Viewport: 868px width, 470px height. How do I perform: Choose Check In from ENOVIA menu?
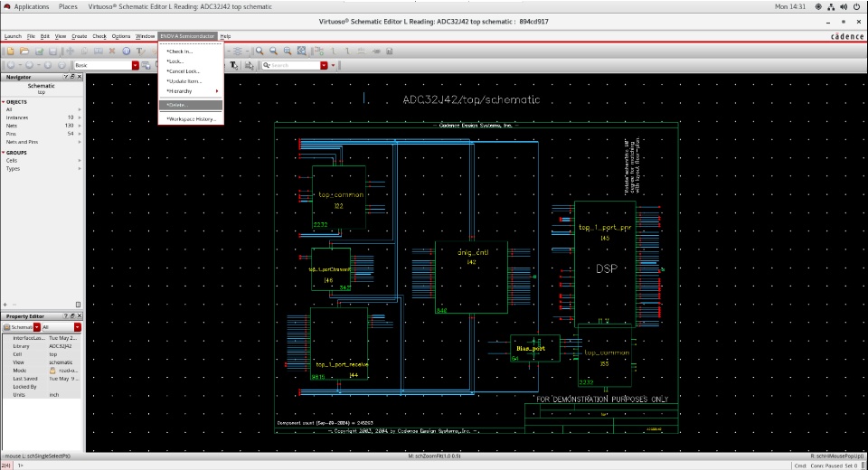(x=191, y=52)
